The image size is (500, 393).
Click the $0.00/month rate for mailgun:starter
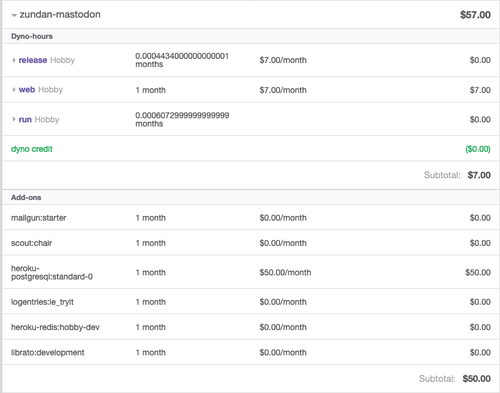click(283, 218)
